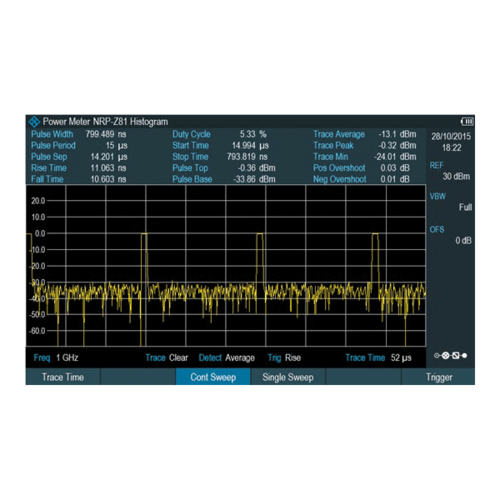
Task: Click the Neg Overshoot 0.01 dB reading
Action: (x=361, y=179)
